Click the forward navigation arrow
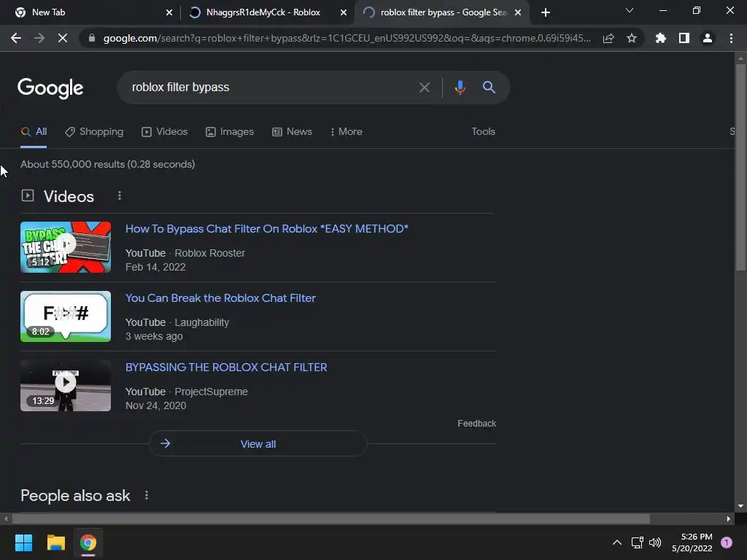The image size is (747, 560). 39,38
